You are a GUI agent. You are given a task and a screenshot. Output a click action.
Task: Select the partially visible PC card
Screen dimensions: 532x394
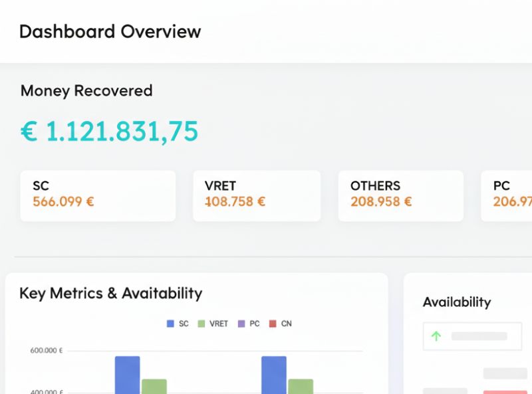pos(507,195)
